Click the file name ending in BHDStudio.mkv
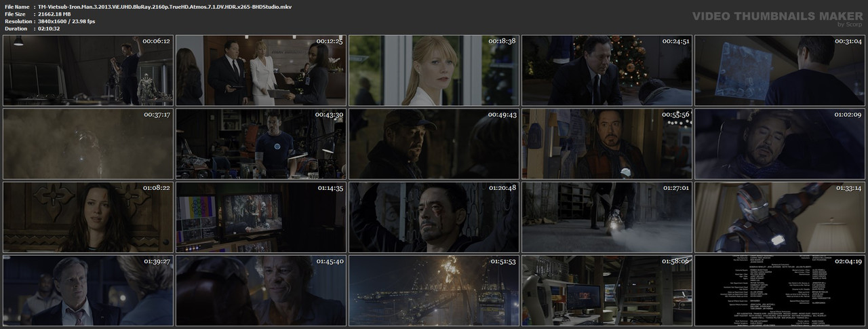 pyautogui.click(x=165, y=6)
